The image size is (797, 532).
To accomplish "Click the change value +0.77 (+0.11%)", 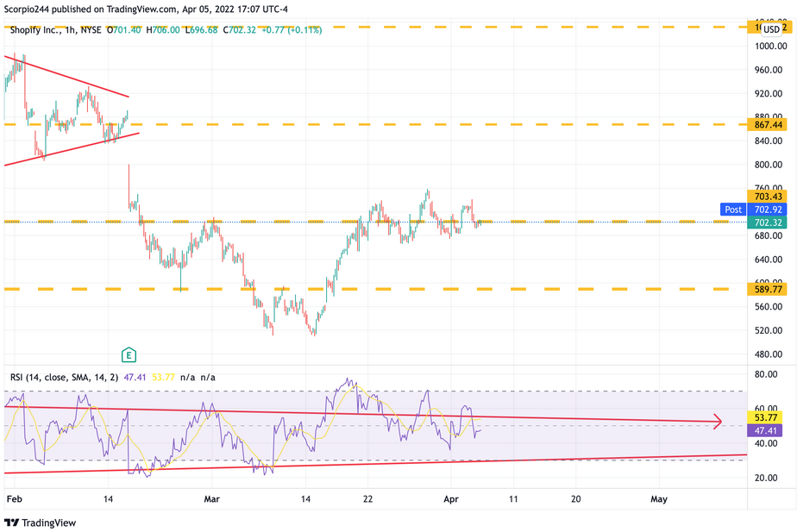I will (292, 30).
